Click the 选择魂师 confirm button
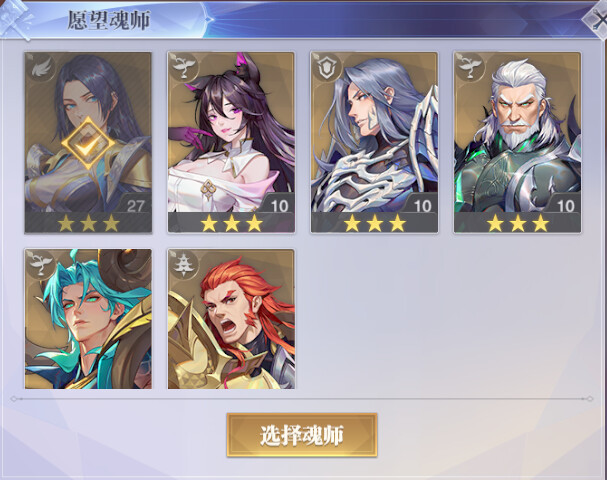607x480 pixels. [x=302, y=435]
